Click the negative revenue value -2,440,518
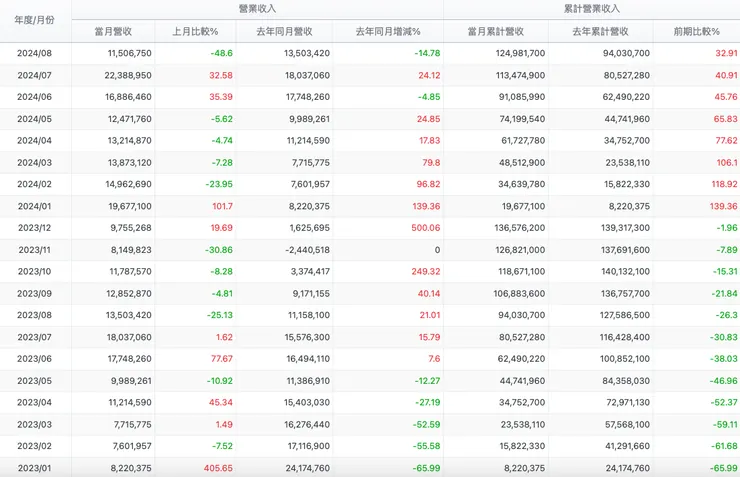Screen dimensions: 740x477 pyautogui.click(x=307, y=250)
